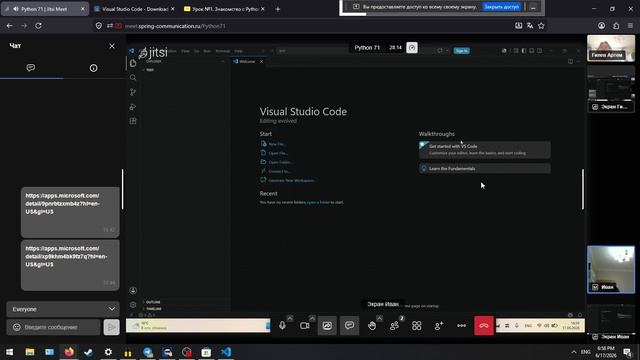Open Steam from the taskbar
Image resolution: width=640 pixels, height=360 pixels.
click(x=88, y=352)
